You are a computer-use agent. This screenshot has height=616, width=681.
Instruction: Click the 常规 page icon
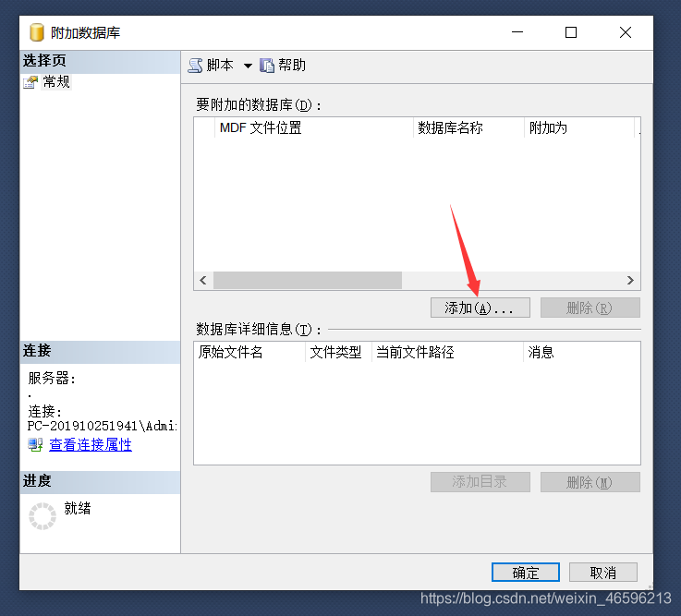click(30, 81)
